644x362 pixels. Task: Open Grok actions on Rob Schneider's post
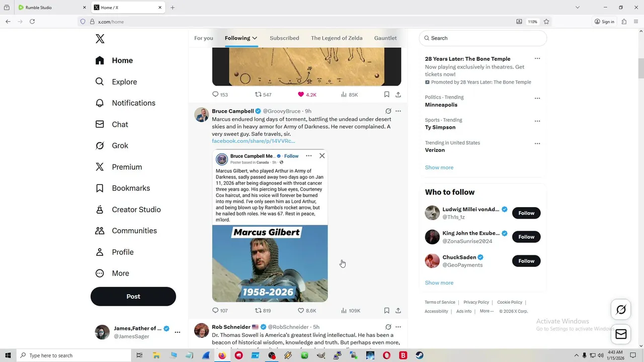coord(388,327)
